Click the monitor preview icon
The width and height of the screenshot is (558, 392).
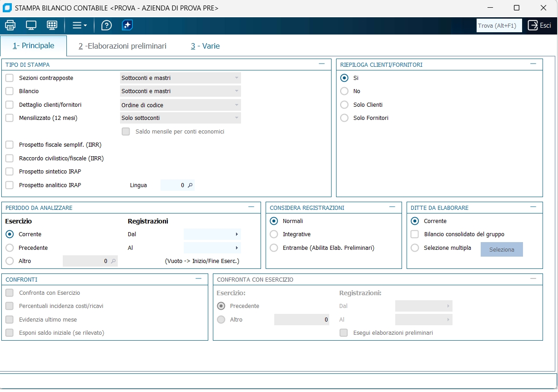pyautogui.click(x=31, y=25)
